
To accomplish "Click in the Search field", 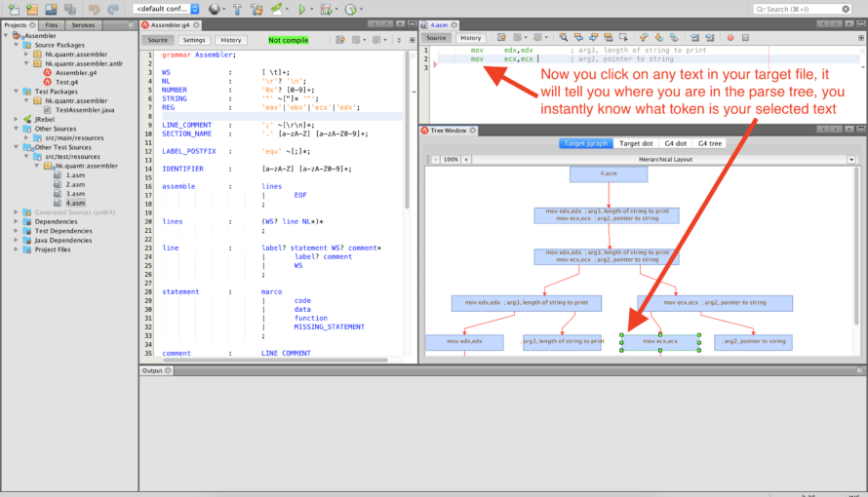I will tap(803, 9).
